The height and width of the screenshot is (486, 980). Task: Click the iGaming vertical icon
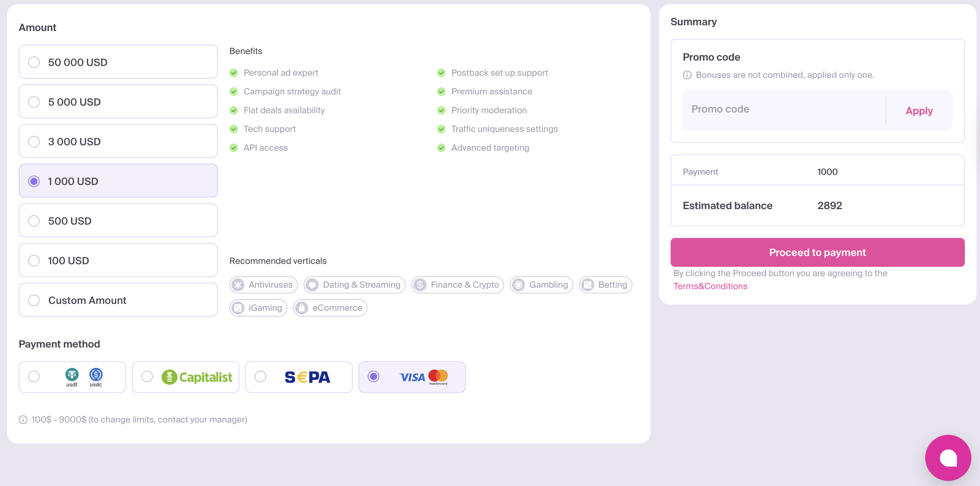238,308
